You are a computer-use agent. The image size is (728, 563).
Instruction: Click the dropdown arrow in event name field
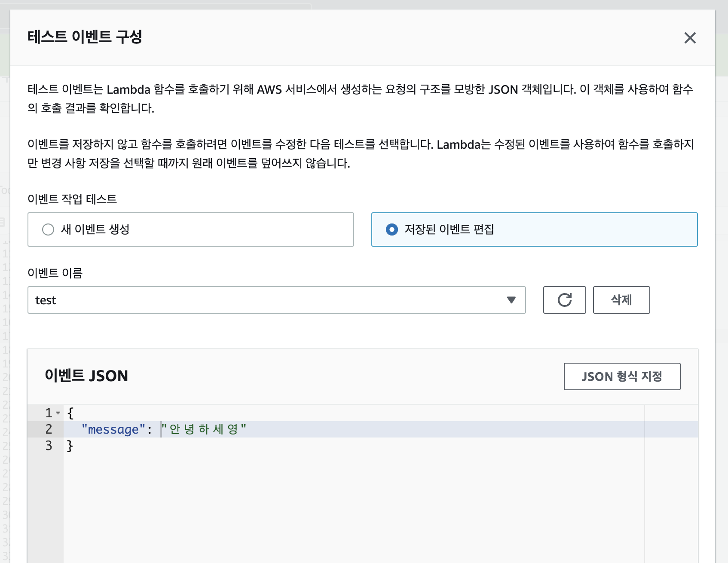point(511,300)
